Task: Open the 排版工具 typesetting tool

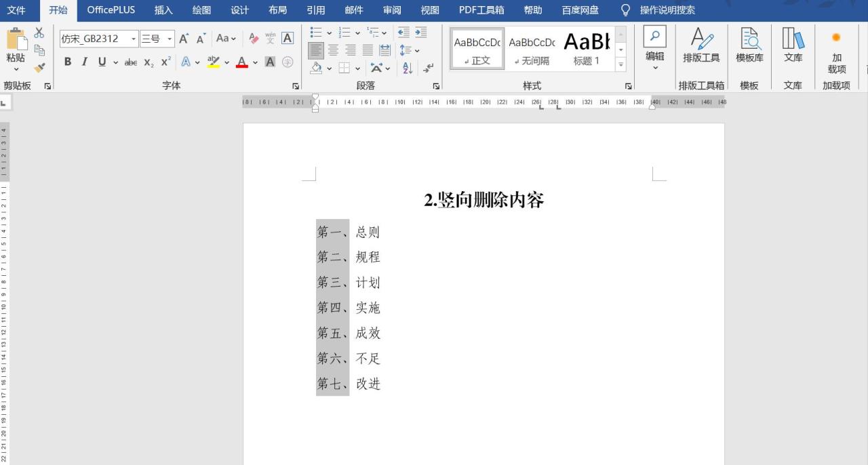Action: click(x=701, y=46)
